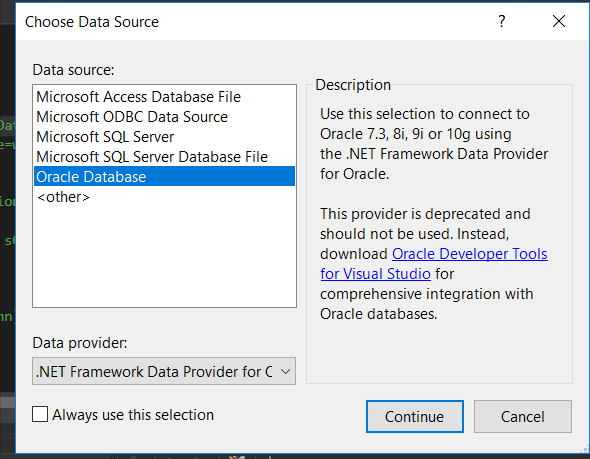This screenshot has height=459, width=590.
Task: Choose Microsoft SQL Server from the list
Action: [164, 137]
